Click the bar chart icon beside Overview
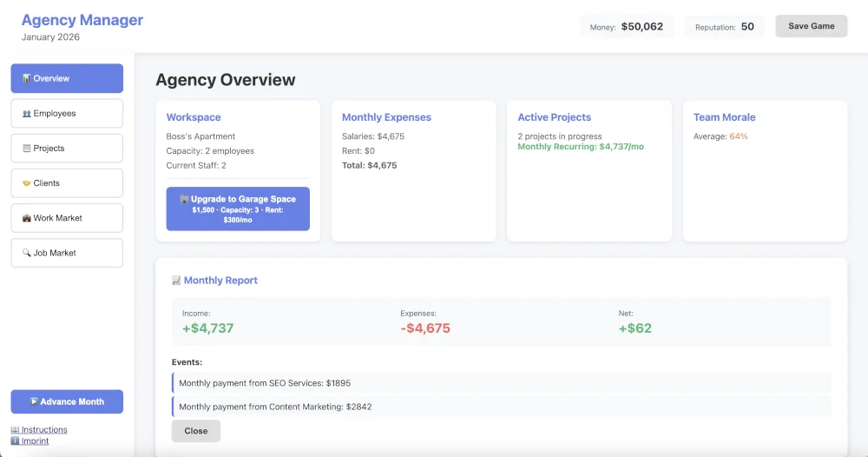Viewport: 868px width, 457px height. point(26,78)
